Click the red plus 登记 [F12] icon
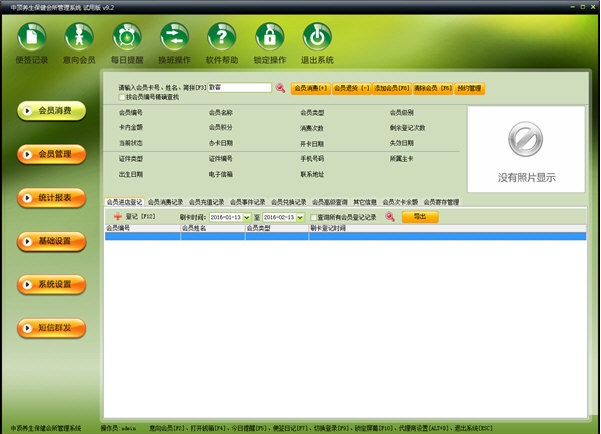Viewport: 601px width, 434px height. (x=118, y=217)
